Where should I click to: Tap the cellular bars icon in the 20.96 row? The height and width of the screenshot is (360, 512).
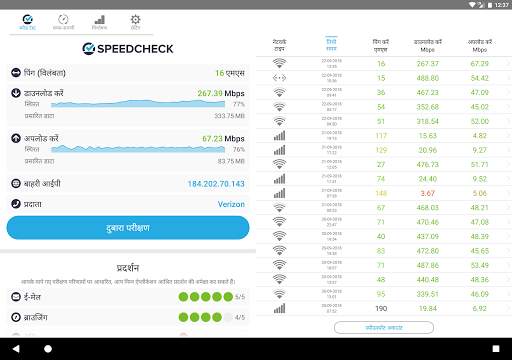coord(279,150)
